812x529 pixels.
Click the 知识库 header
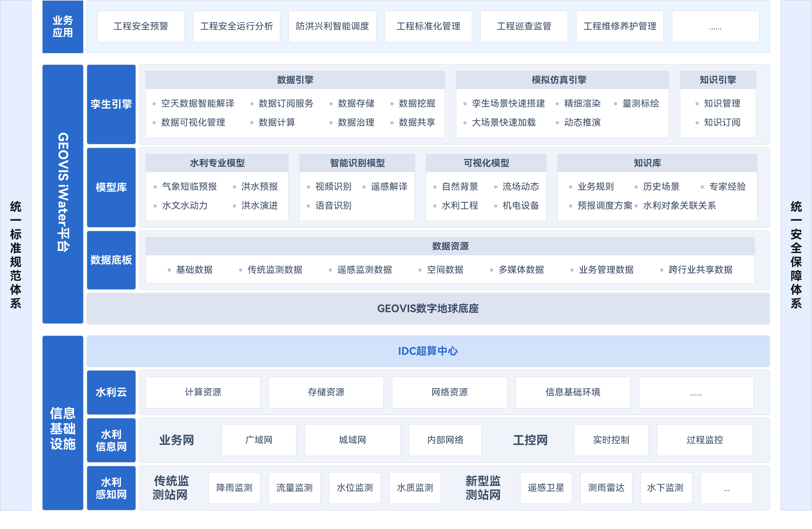point(657,163)
